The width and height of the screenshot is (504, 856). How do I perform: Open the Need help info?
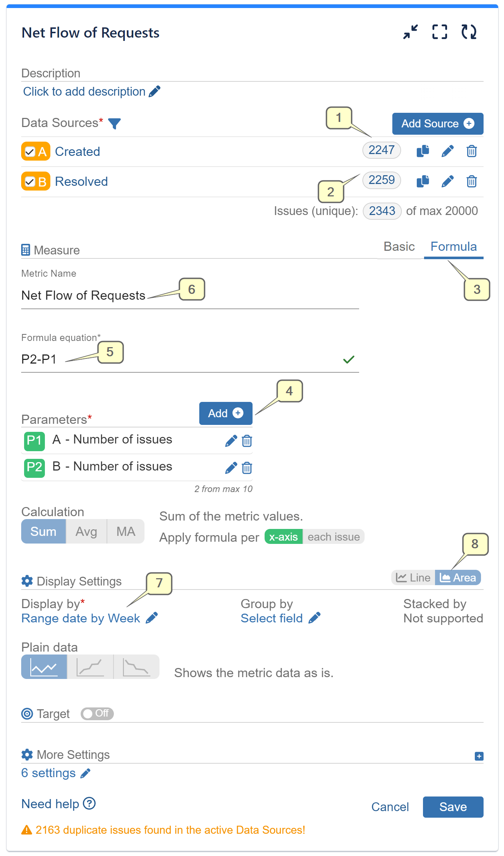click(89, 804)
